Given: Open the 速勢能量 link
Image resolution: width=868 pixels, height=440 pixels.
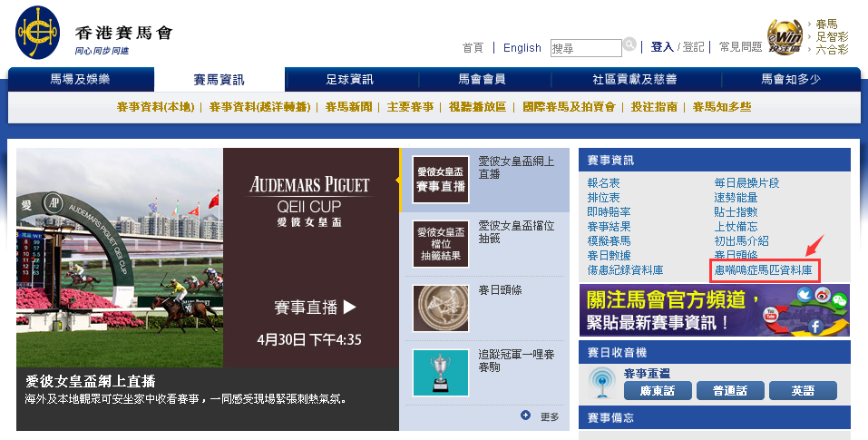Looking at the screenshot, I should click(x=736, y=197).
